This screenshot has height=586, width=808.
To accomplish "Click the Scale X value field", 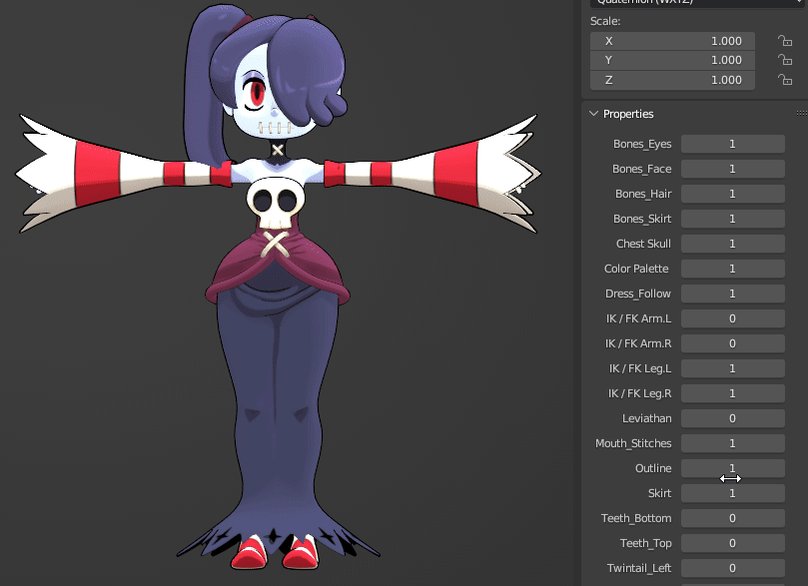I will 672,41.
